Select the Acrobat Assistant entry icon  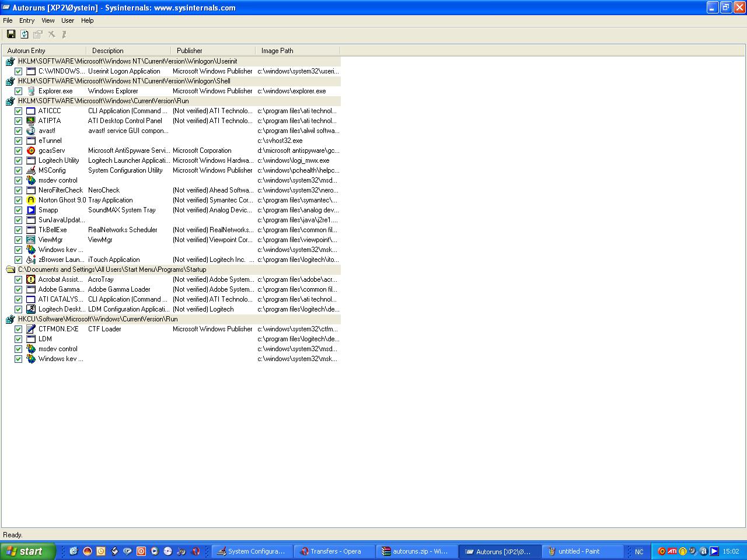pyautogui.click(x=31, y=279)
